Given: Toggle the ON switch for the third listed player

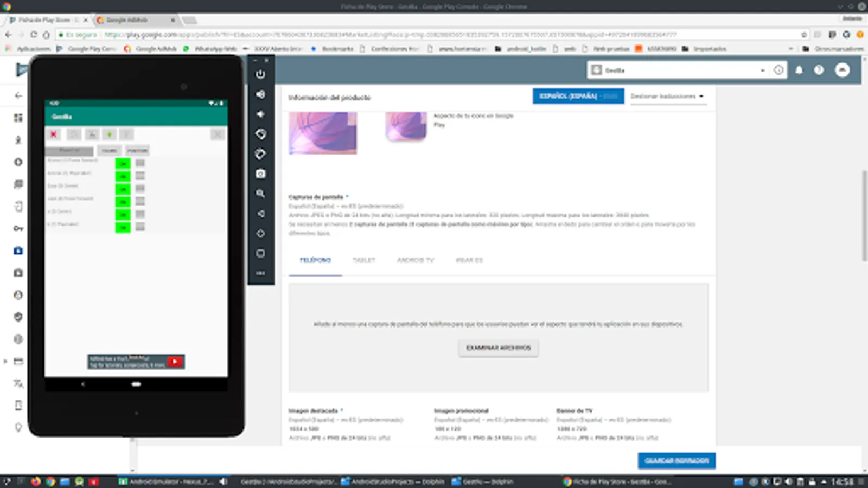Looking at the screenshot, I should [123, 189].
